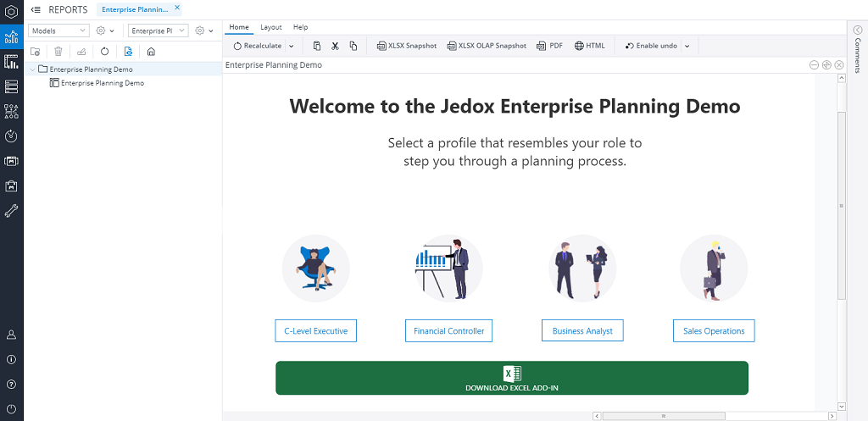Click the cut scissors icon in toolbar
Image resolution: width=868 pixels, height=421 pixels.
[335, 46]
